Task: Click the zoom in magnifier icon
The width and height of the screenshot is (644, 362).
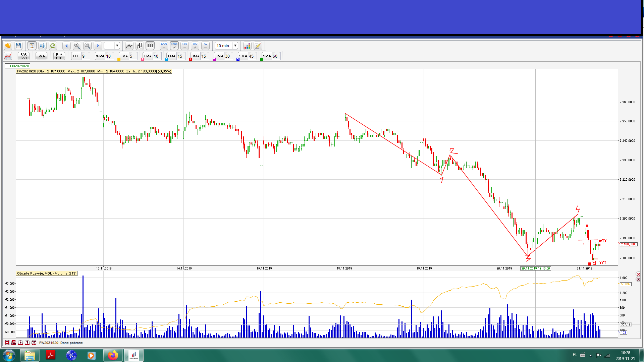Action: 77,46
